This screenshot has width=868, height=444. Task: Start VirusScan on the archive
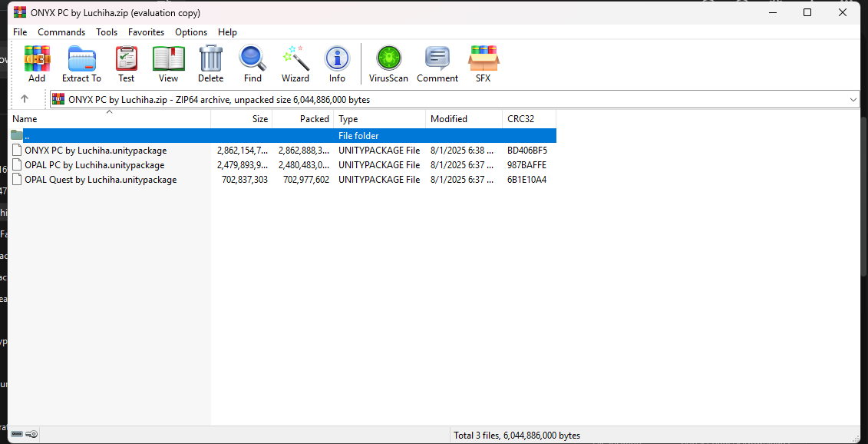388,58
